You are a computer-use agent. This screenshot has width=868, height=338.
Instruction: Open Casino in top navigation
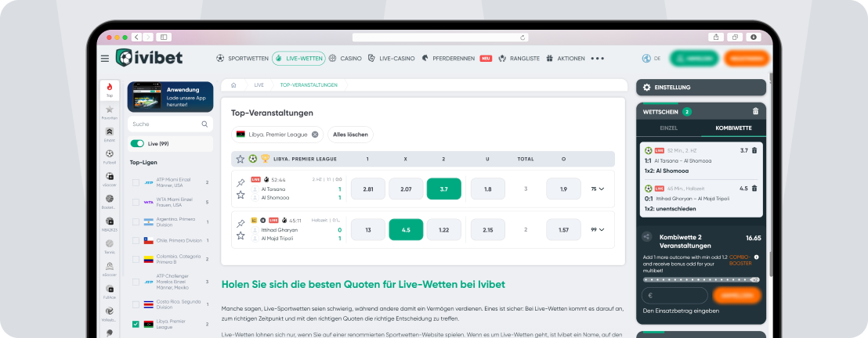point(345,59)
